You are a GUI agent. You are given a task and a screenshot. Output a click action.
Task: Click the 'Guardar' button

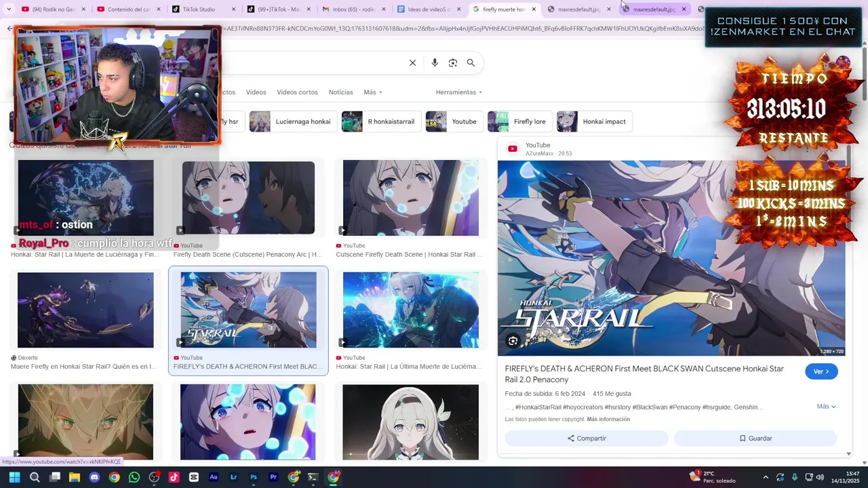(755, 439)
